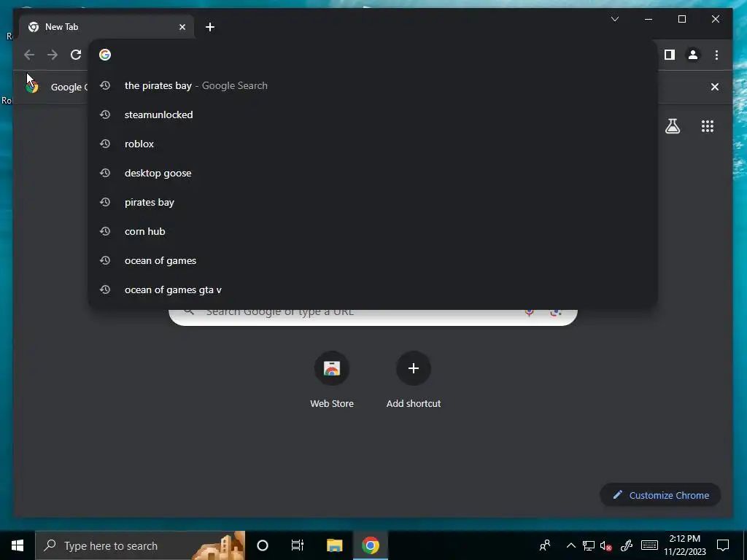The image size is (747, 560).
Task: Open Chrome three-dot menu
Action: tap(716, 55)
